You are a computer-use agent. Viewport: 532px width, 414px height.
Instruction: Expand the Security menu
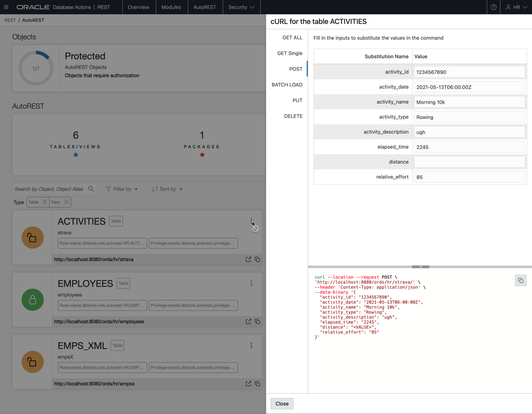click(241, 7)
